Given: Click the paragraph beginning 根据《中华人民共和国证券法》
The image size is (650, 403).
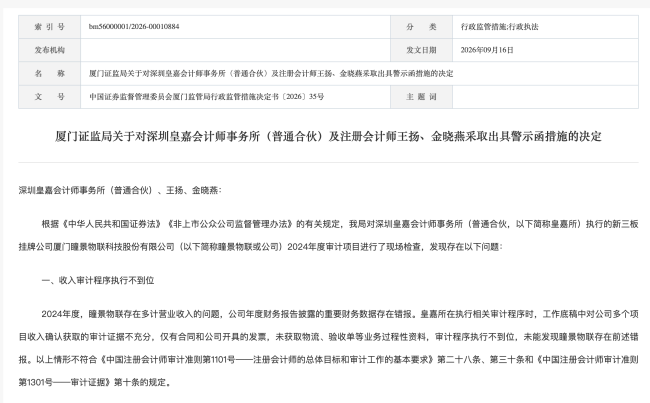Looking at the screenshot, I should [x=328, y=235].
